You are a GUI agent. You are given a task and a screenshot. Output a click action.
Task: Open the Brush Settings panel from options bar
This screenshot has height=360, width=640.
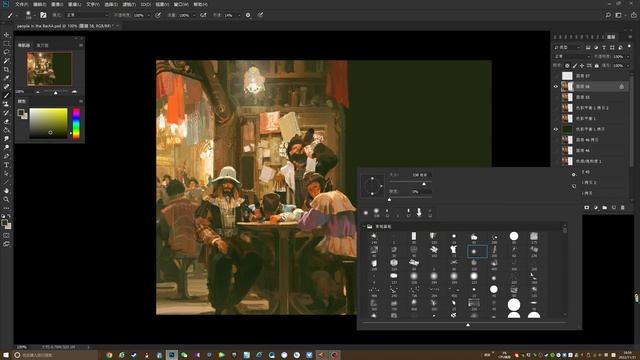click(43, 15)
